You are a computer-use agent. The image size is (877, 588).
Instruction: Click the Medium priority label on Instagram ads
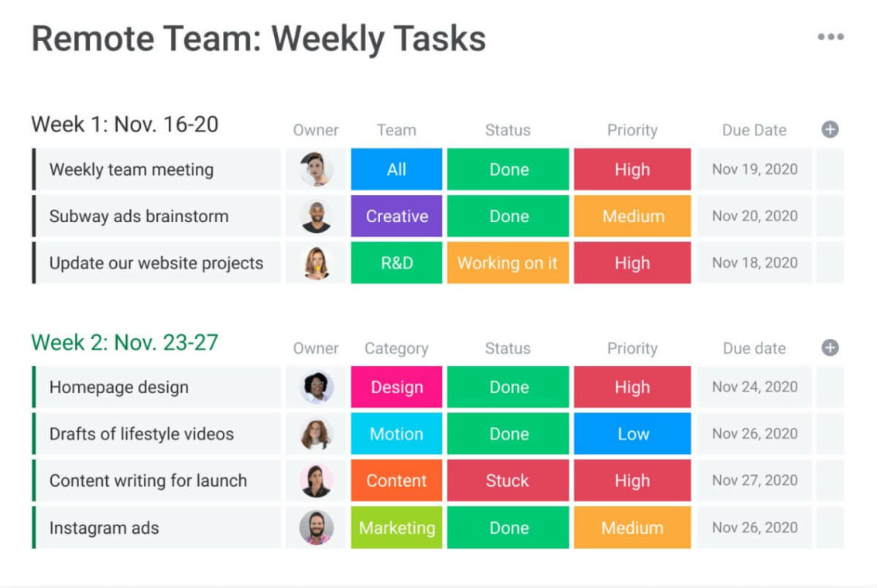coord(632,528)
